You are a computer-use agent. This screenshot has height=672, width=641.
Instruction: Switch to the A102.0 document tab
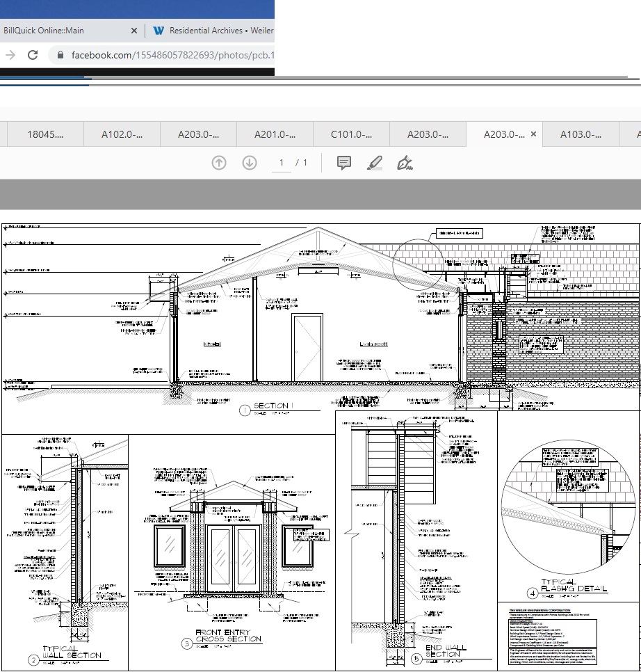122,134
